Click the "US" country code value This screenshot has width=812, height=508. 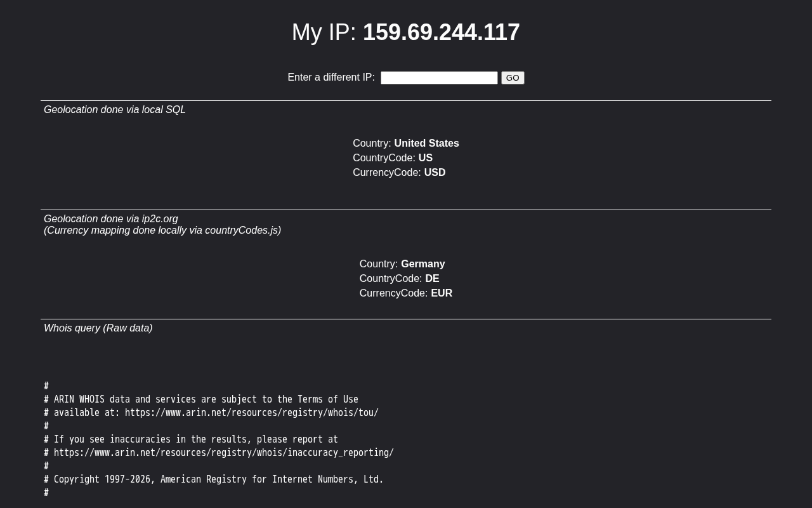(425, 158)
